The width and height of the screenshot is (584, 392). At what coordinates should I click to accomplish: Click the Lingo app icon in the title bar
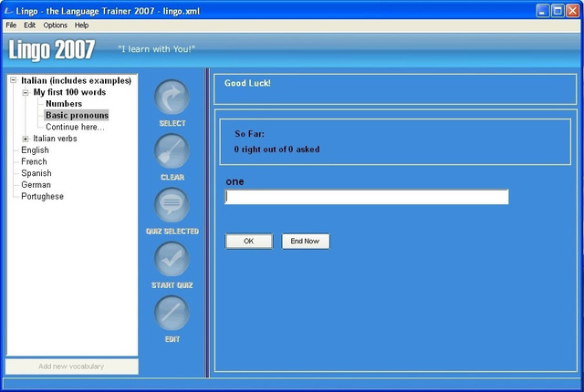coord(8,11)
